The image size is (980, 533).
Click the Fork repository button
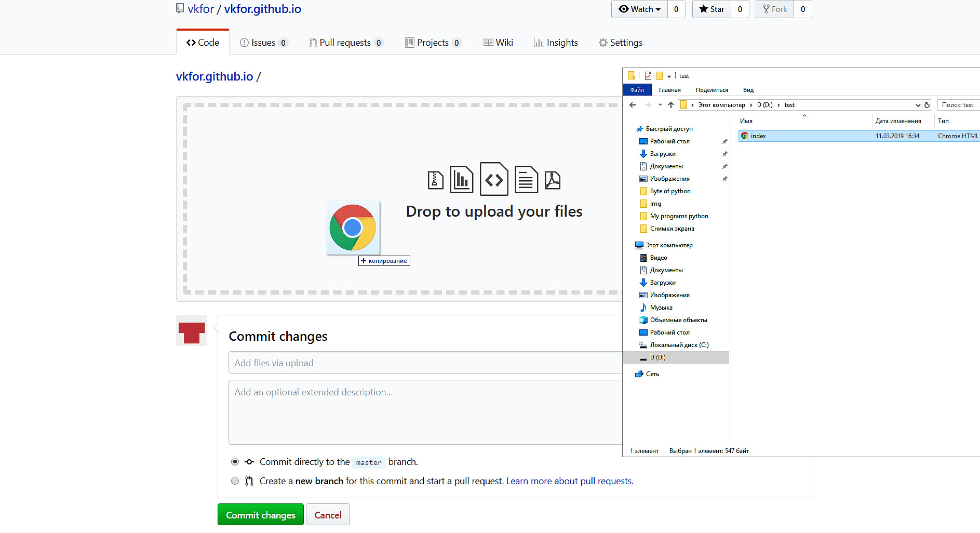[x=774, y=9]
